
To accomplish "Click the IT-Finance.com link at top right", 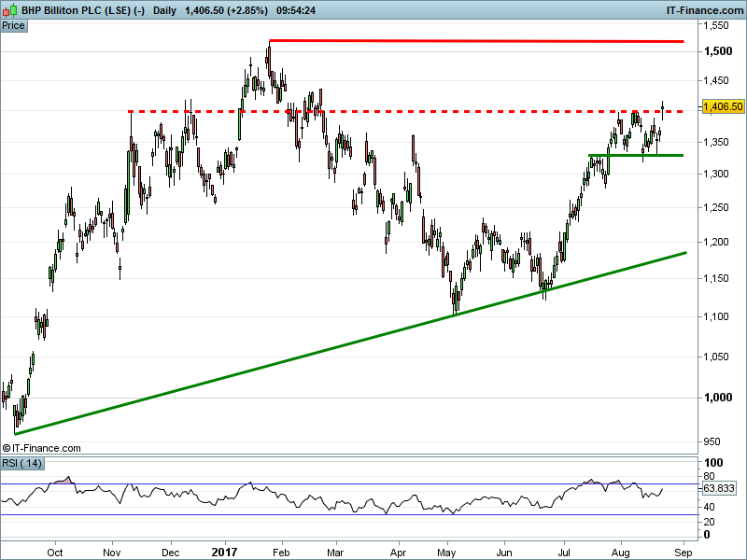I will 705,10.
